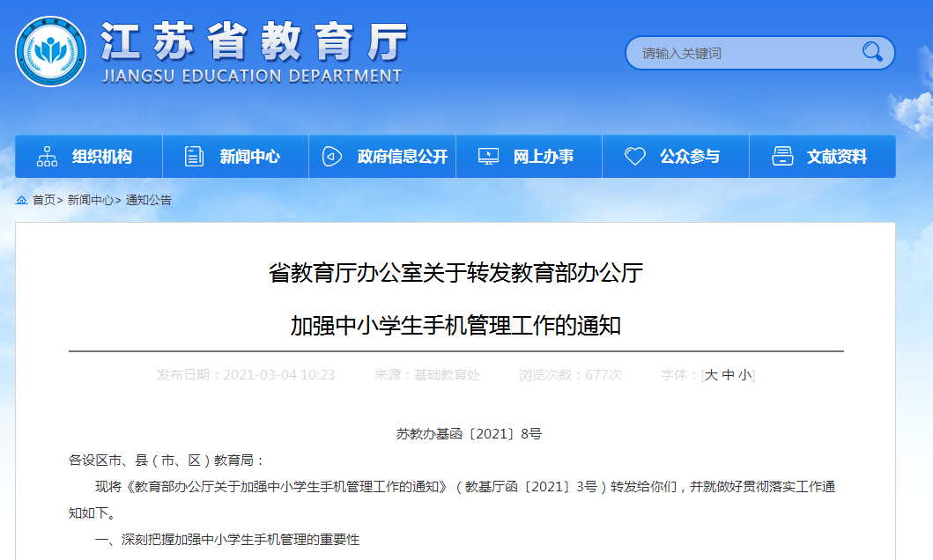Click document number 苏教办基函〔2021〕8号
This screenshot has height=560, width=933.
[x=469, y=434]
